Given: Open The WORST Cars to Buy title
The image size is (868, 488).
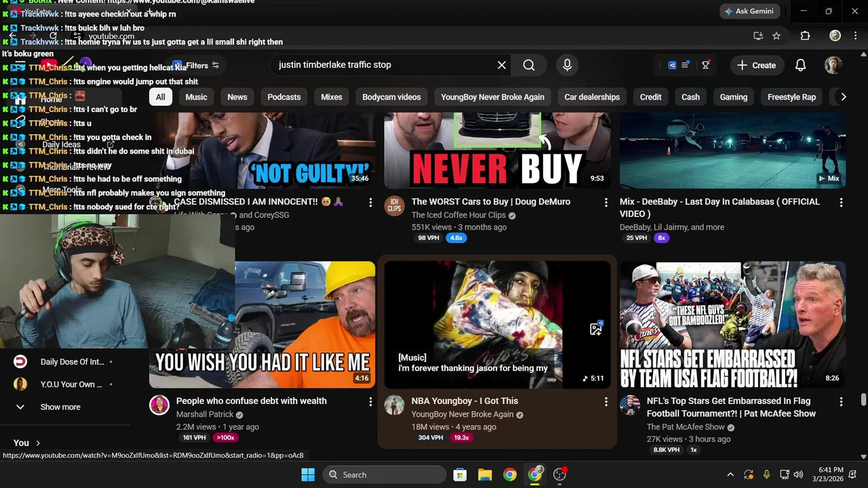Looking at the screenshot, I should click(491, 202).
